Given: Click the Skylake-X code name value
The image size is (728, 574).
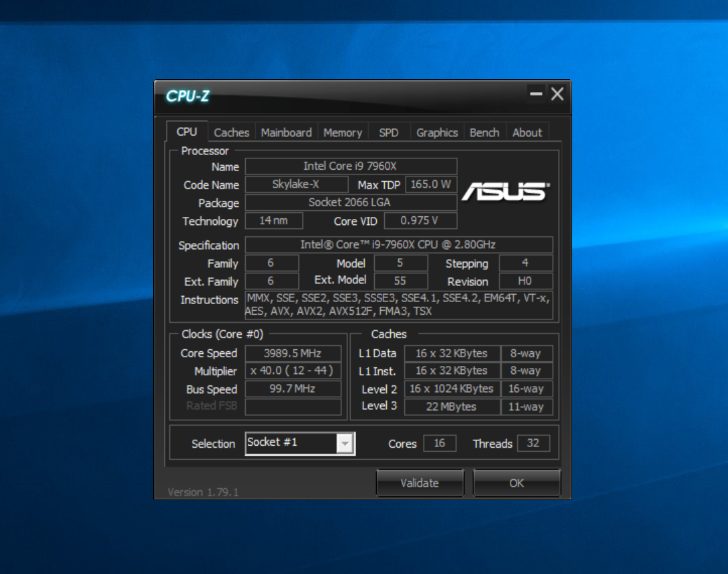Looking at the screenshot, I should tap(296, 184).
